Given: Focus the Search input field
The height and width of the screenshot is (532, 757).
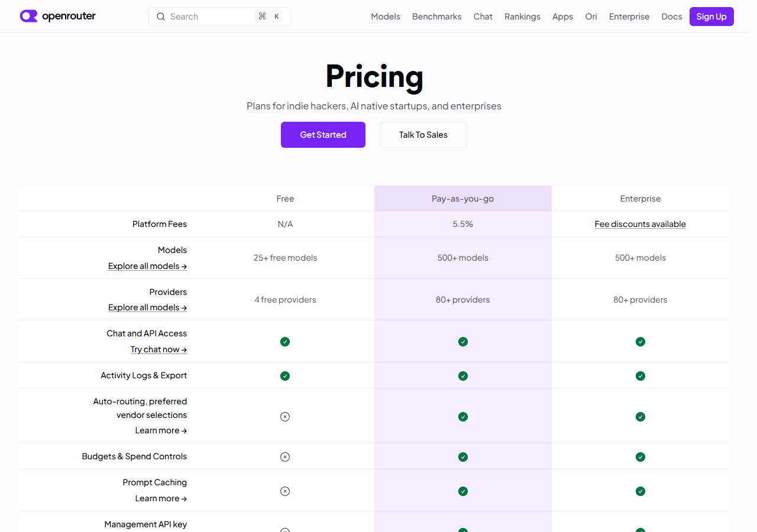Looking at the screenshot, I should pyautogui.click(x=219, y=17).
